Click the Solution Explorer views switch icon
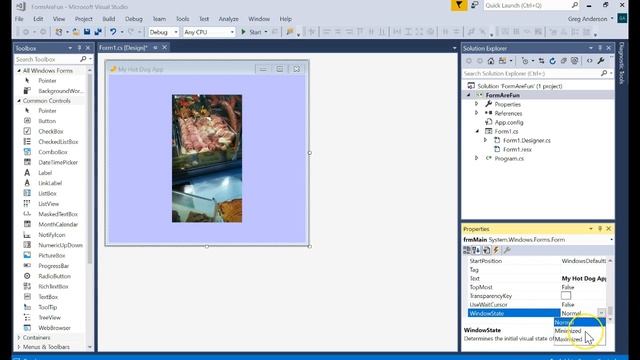 tap(502, 61)
